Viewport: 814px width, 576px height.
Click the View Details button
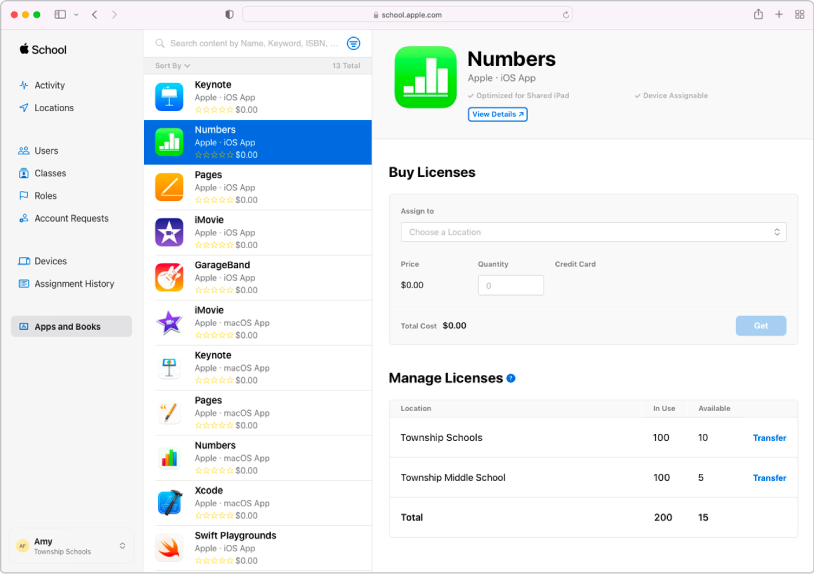(497, 114)
